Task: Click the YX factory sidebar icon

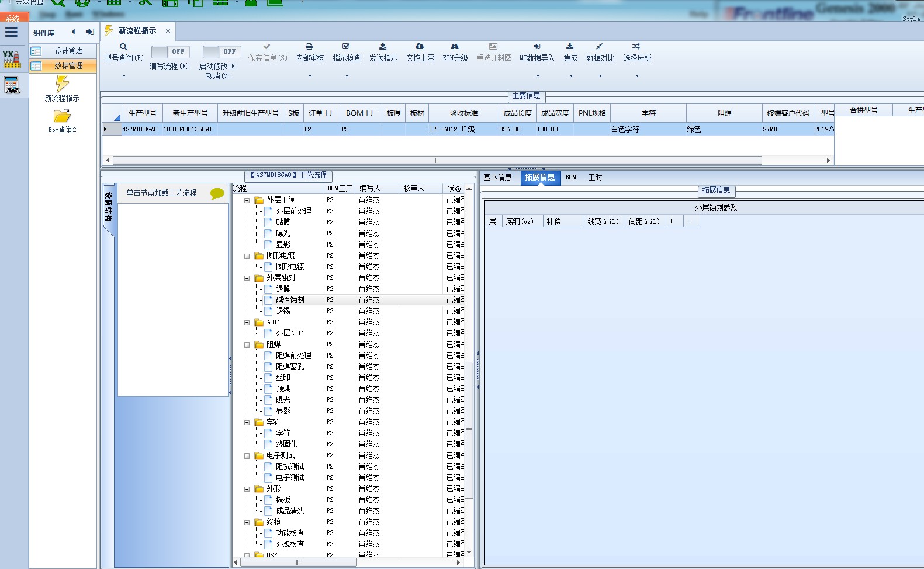Action: [x=12, y=59]
